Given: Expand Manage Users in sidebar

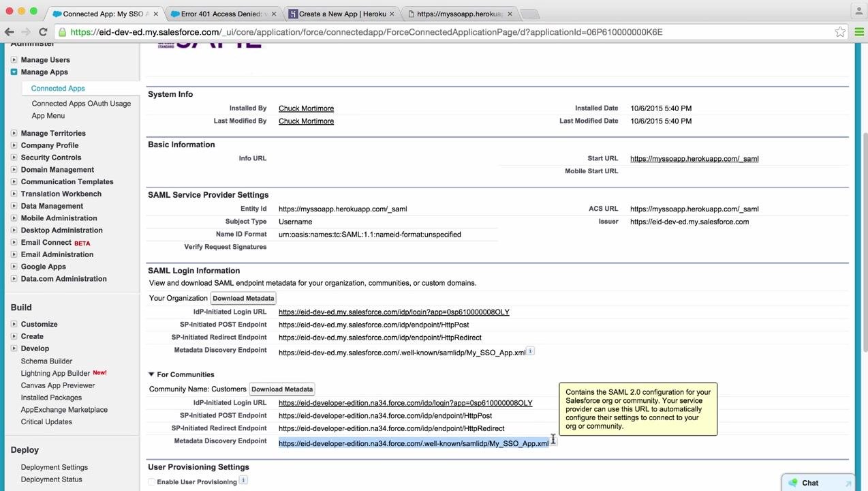Looking at the screenshot, I should click(14, 60).
